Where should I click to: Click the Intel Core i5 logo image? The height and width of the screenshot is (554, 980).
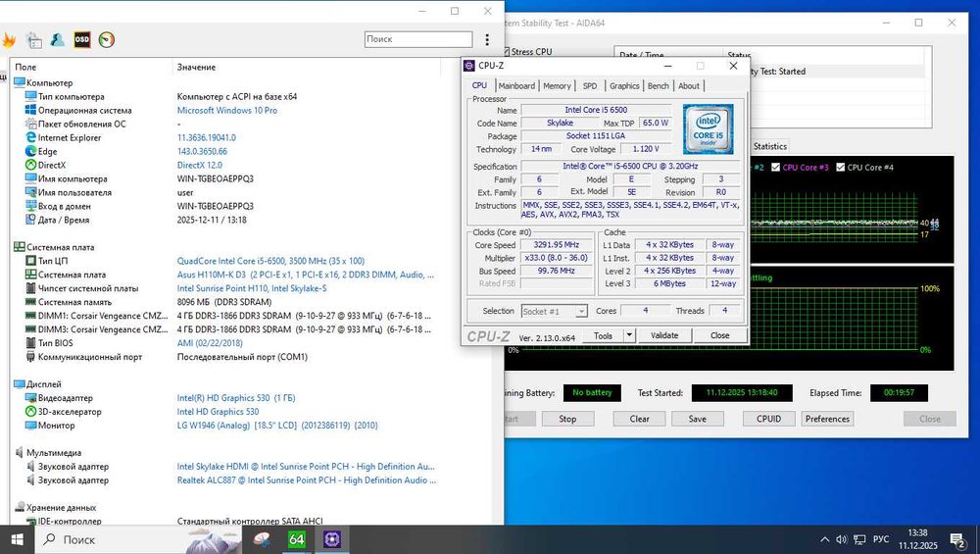[709, 128]
